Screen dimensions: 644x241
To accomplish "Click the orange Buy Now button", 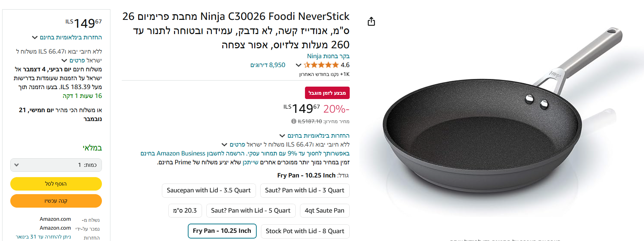I will coord(56,201).
